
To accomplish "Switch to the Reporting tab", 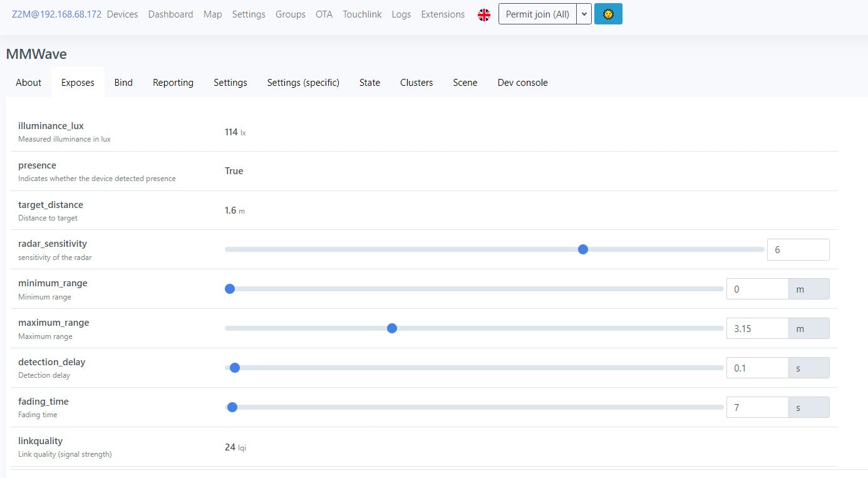I will pos(173,83).
